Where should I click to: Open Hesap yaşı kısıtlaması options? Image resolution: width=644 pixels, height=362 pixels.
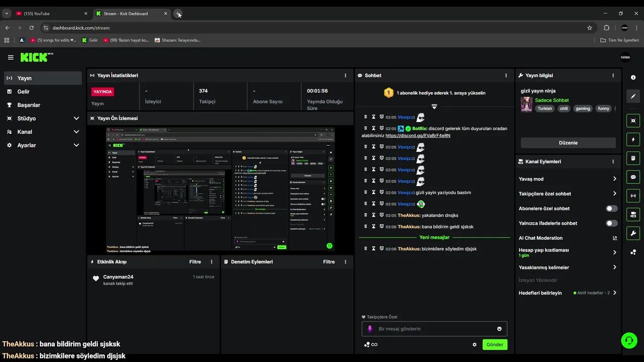click(x=614, y=252)
